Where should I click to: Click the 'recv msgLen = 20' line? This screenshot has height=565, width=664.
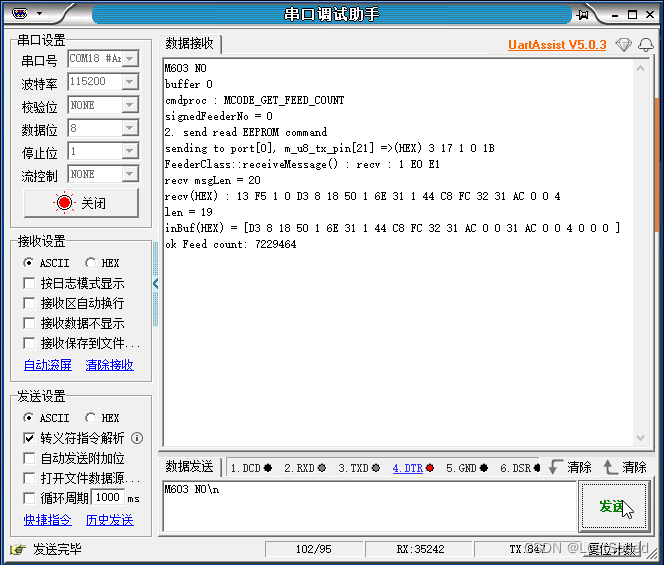click(213, 180)
